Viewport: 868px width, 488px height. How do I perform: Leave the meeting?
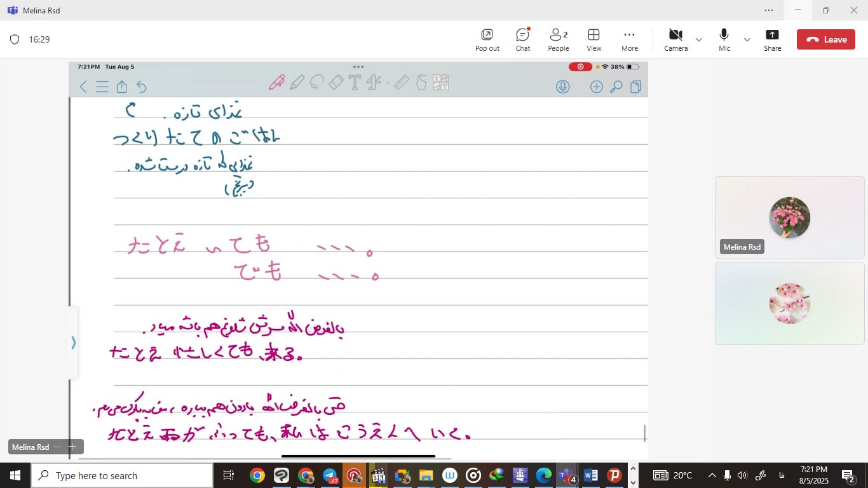click(x=827, y=39)
